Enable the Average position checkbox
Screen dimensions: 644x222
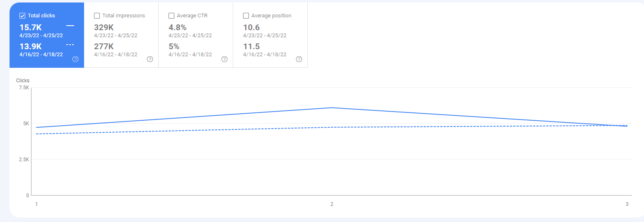point(246,16)
